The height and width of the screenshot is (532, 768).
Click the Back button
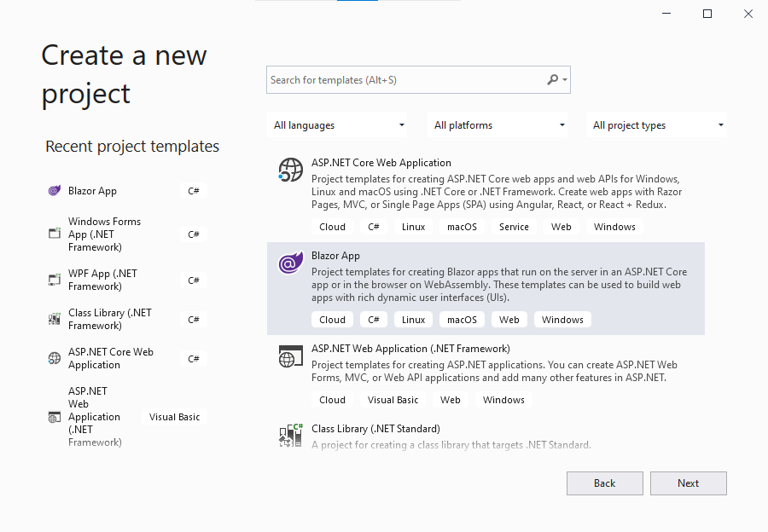tap(604, 483)
